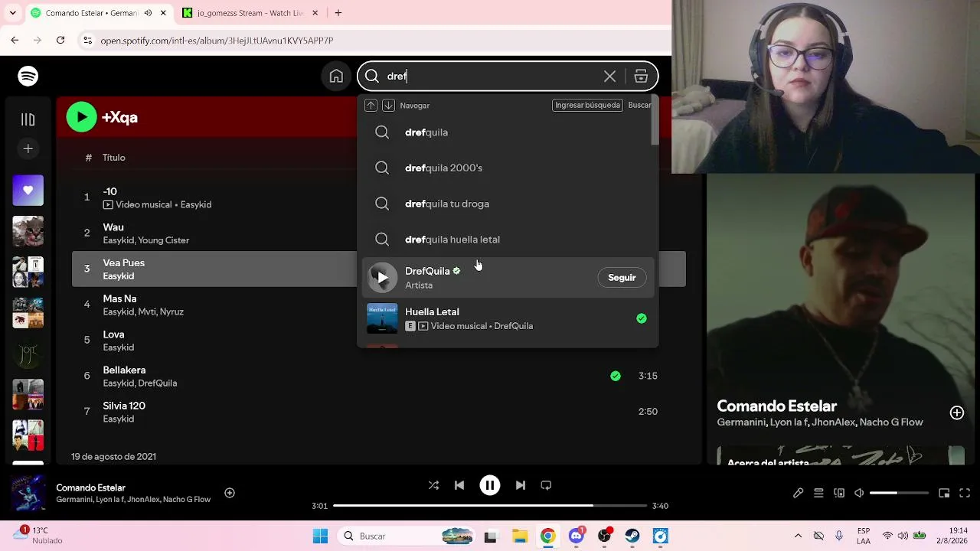Screen dimensions: 980x551
Task: Switch to jo_gomezss Stream browser tab
Action: click(x=251, y=13)
